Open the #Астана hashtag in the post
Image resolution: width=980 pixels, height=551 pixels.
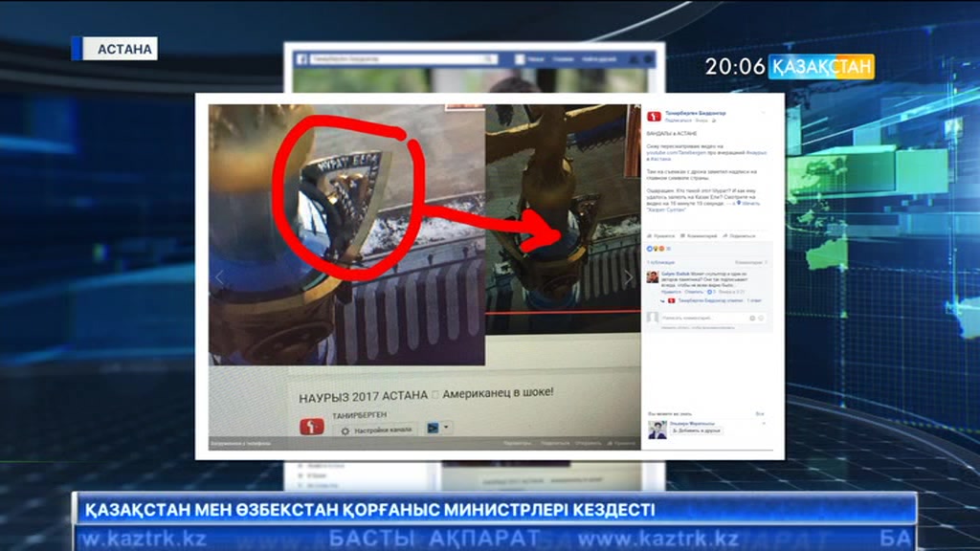660,159
